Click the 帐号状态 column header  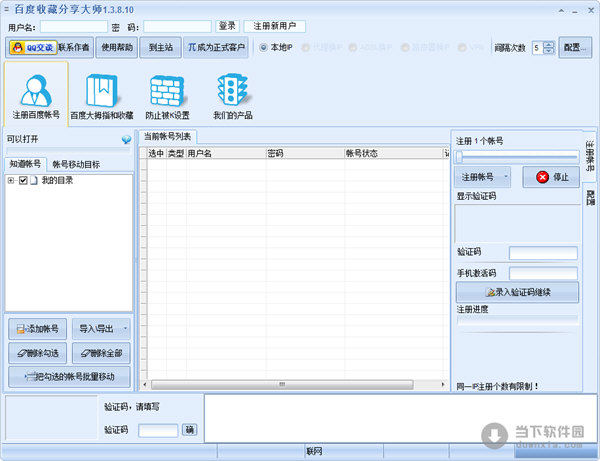click(x=393, y=153)
